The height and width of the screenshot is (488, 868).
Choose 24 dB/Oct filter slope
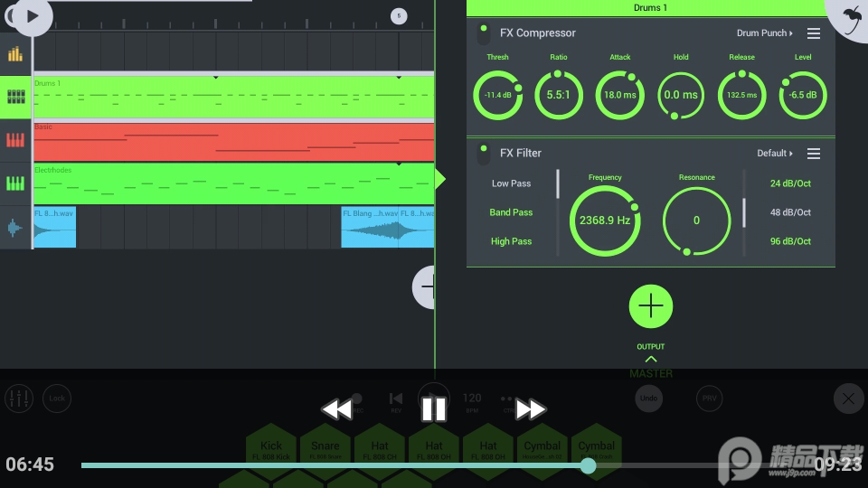point(790,183)
